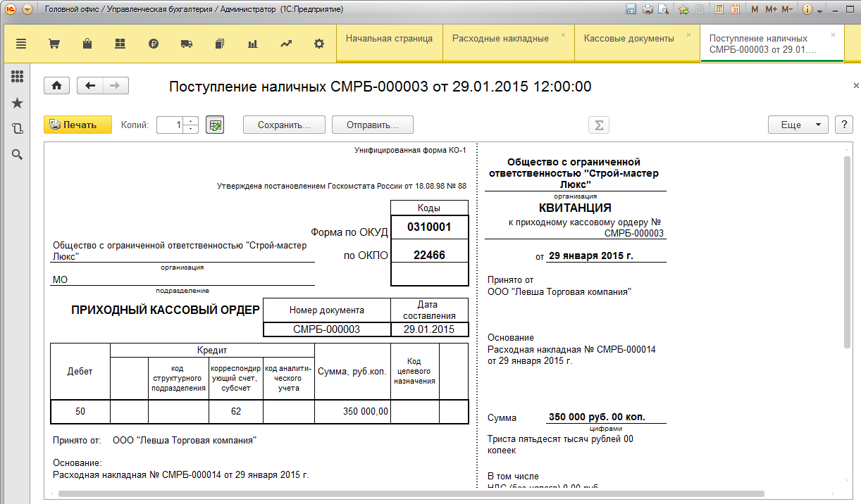Open the gear settings section
The width and height of the screenshot is (861, 504).
(x=319, y=44)
